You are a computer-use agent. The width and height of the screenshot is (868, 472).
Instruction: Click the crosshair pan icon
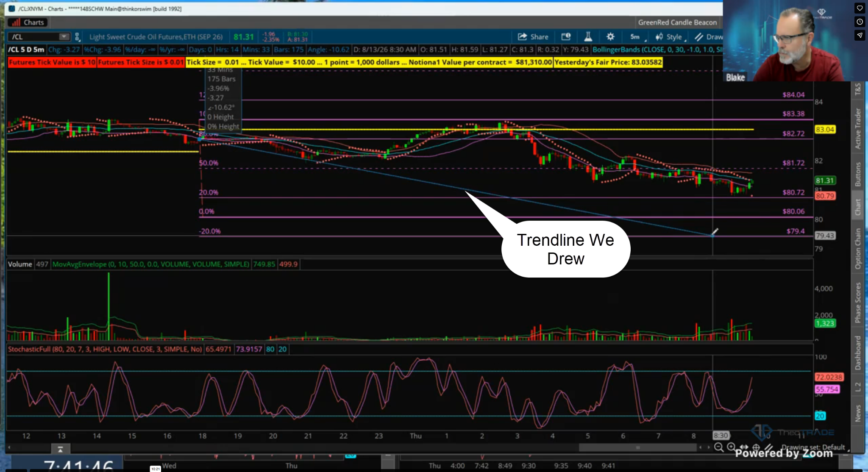point(756,447)
